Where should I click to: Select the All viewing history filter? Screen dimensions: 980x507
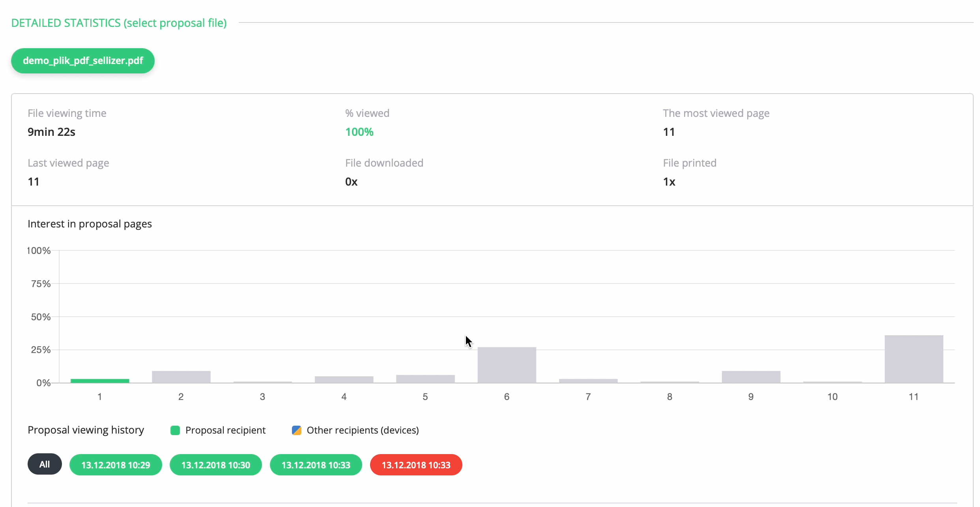coord(44,464)
